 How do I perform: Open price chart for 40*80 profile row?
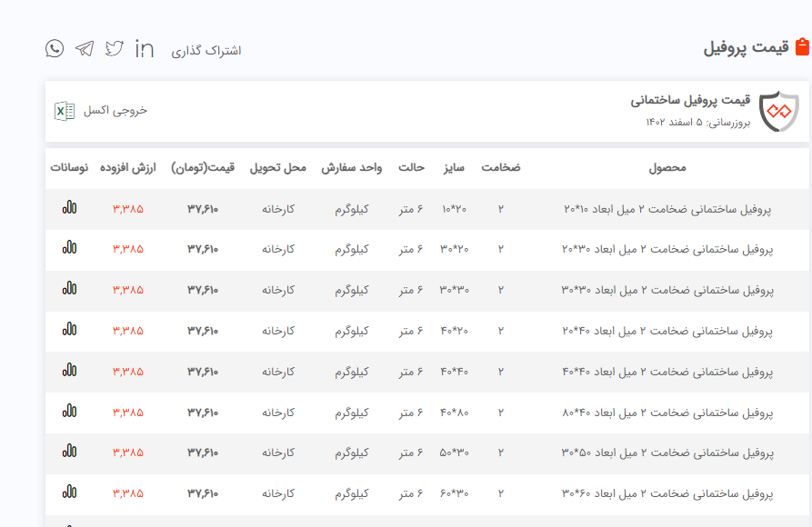69,411
